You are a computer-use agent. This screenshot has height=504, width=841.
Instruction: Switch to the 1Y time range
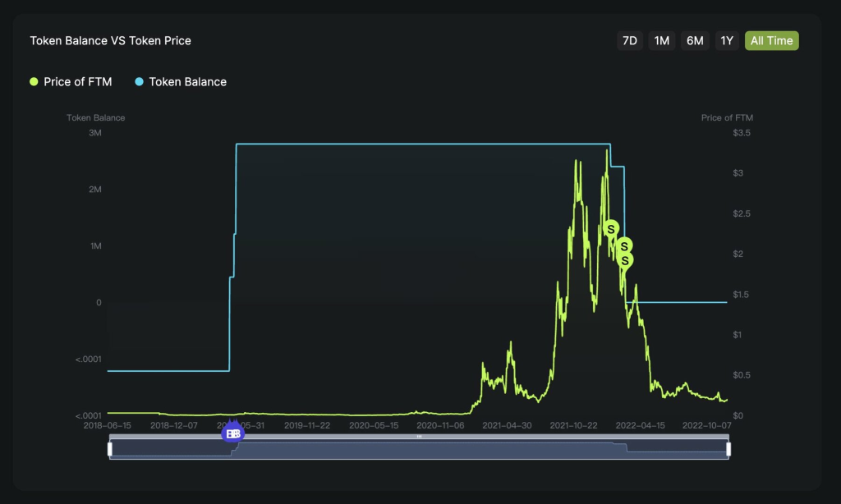(727, 41)
